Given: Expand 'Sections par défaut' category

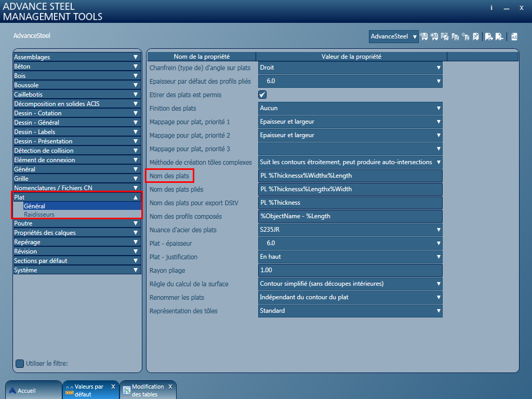Looking at the screenshot, I should point(77,261).
